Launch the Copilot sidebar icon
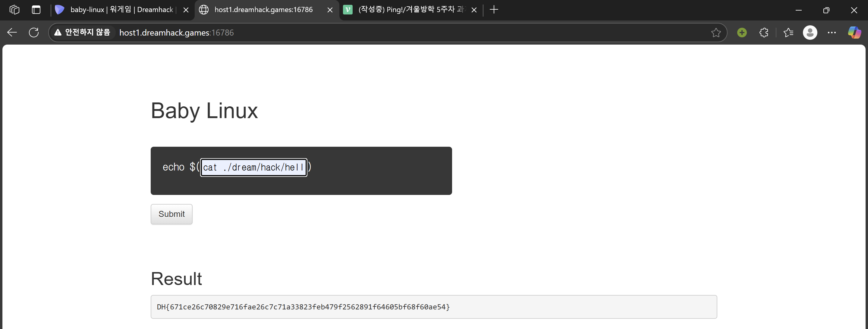Screen dimensions: 868x329 tap(854, 32)
